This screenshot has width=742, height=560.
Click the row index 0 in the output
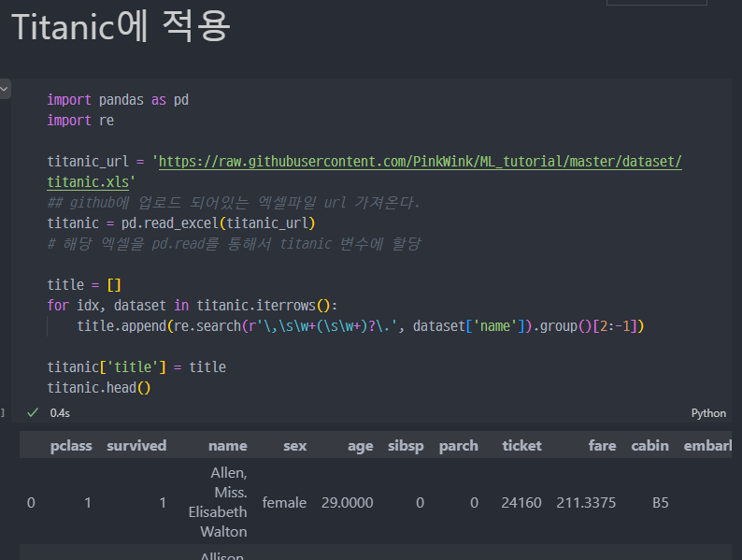31,503
